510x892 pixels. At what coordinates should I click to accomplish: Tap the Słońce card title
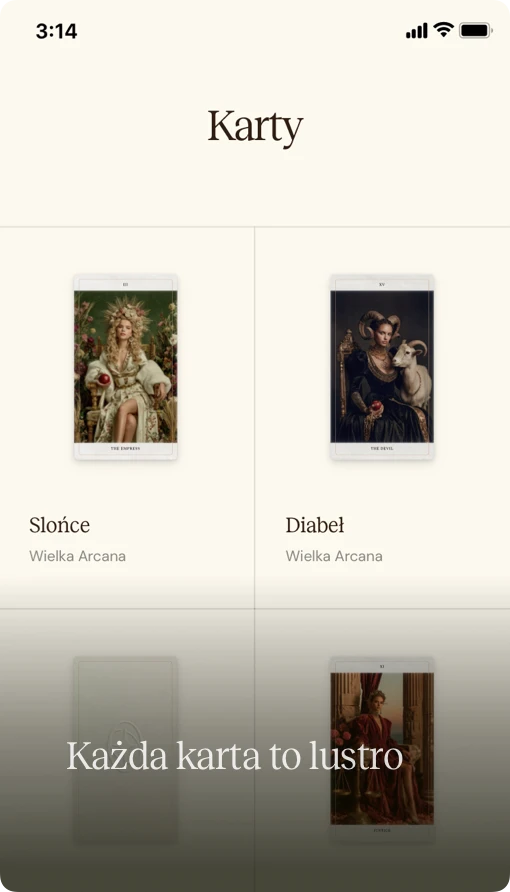[59, 525]
